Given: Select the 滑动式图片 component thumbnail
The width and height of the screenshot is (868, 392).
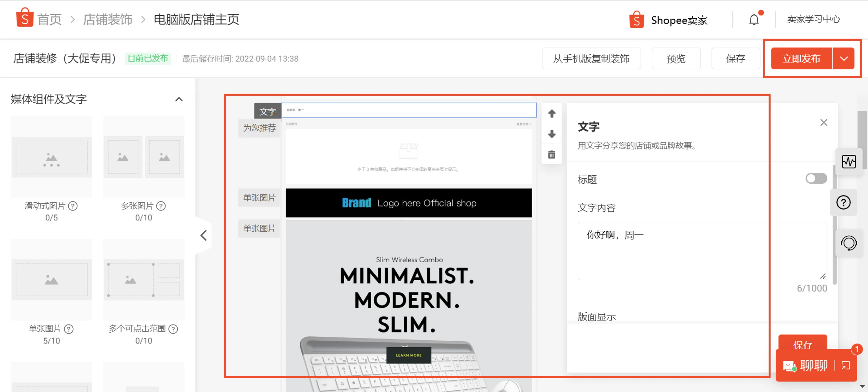Looking at the screenshot, I should pyautogui.click(x=51, y=157).
